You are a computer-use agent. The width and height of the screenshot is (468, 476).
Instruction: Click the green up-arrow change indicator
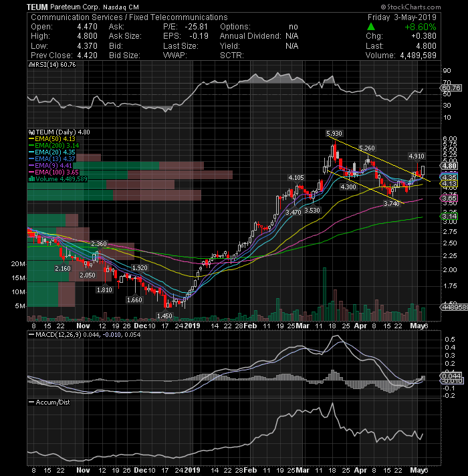(371, 27)
